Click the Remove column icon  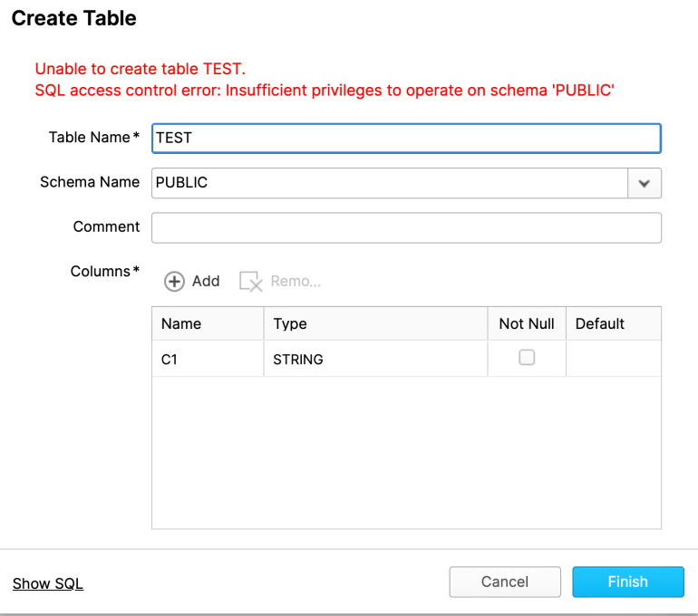(250, 282)
